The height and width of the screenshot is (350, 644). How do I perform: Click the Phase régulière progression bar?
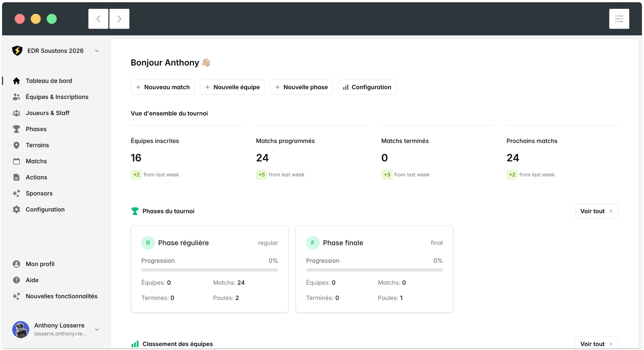[210, 270]
